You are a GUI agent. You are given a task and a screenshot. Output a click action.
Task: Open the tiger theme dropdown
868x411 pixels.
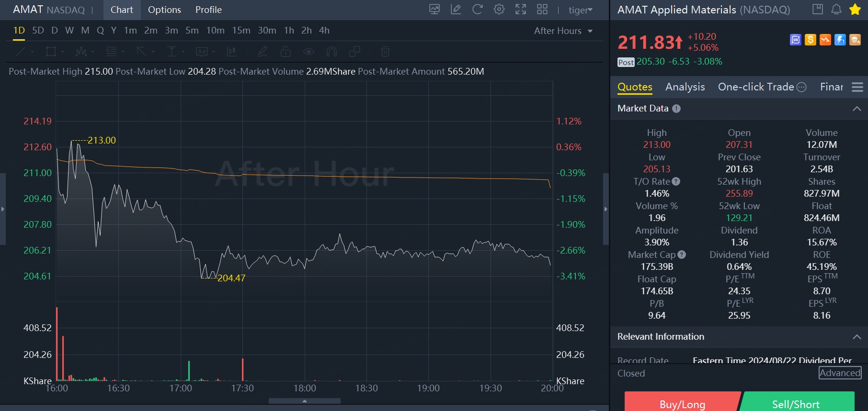point(581,10)
